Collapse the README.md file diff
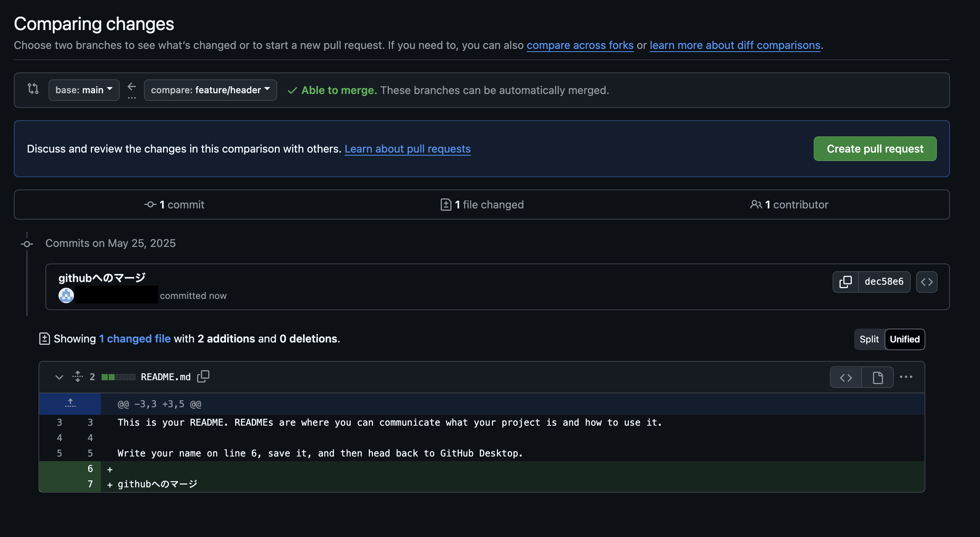This screenshot has height=537, width=980. click(59, 377)
